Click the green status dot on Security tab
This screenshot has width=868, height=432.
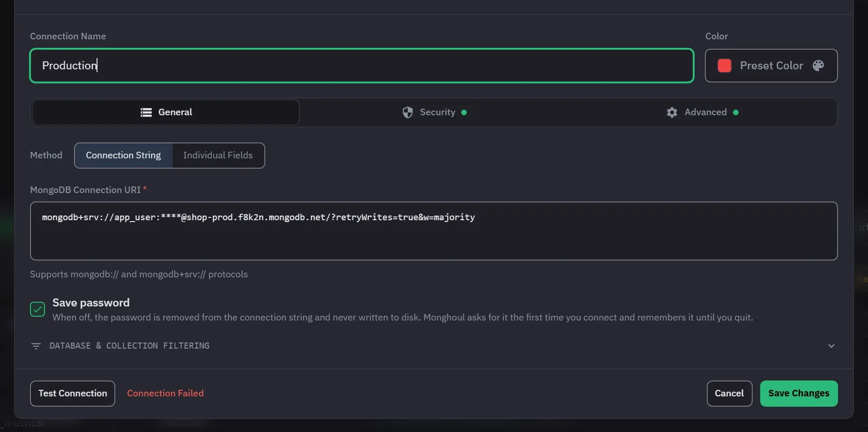[x=464, y=112]
